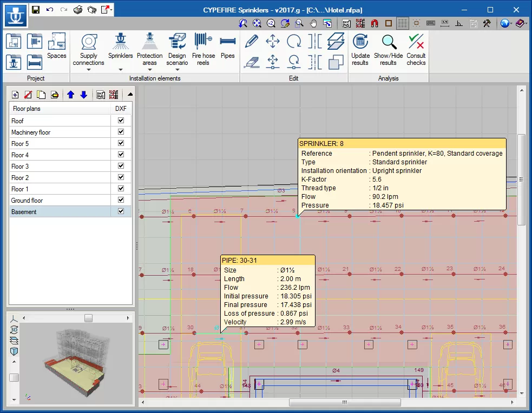Open the purple help book dropdown
The width and height of the screenshot is (532, 413).
coord(526,23)
